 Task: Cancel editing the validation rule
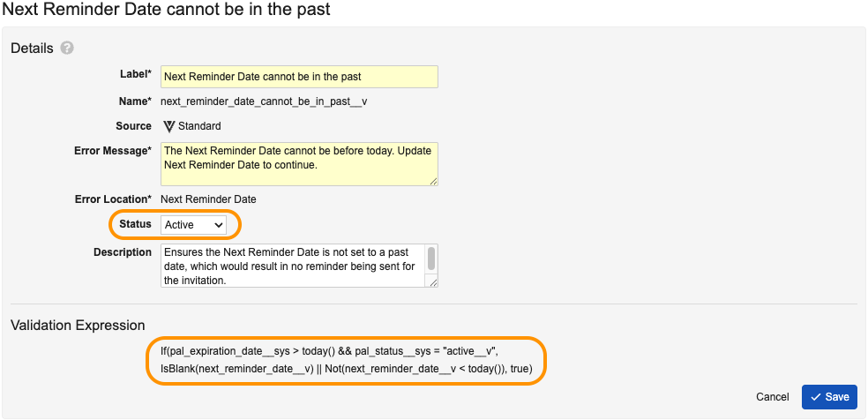click(x=772, y=397)
